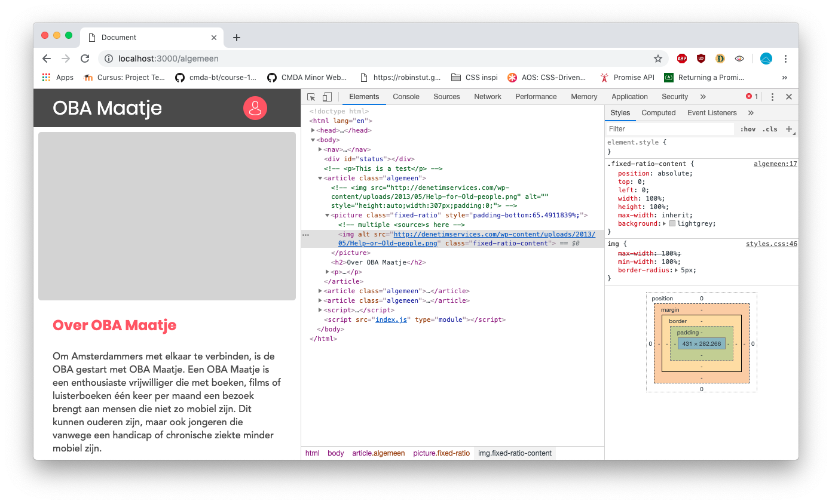The image size is (832, 504).
Task: Click the red error count indicator
Action: click(x=752, y=97)
